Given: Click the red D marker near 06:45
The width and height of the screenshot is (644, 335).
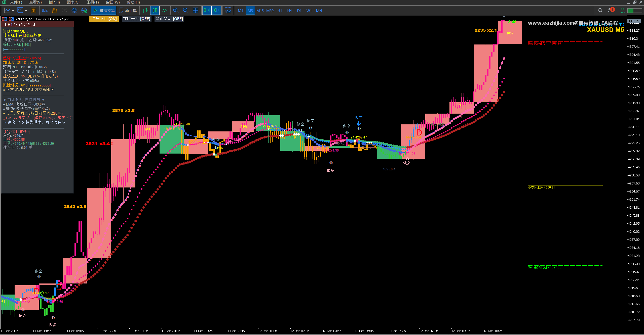Looking at the screenshot, I should coord(419,132).
